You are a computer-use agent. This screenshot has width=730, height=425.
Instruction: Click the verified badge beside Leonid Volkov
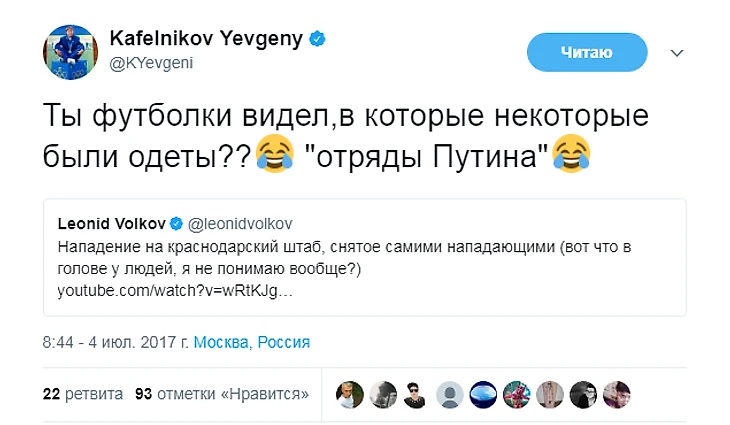(174, 220)
